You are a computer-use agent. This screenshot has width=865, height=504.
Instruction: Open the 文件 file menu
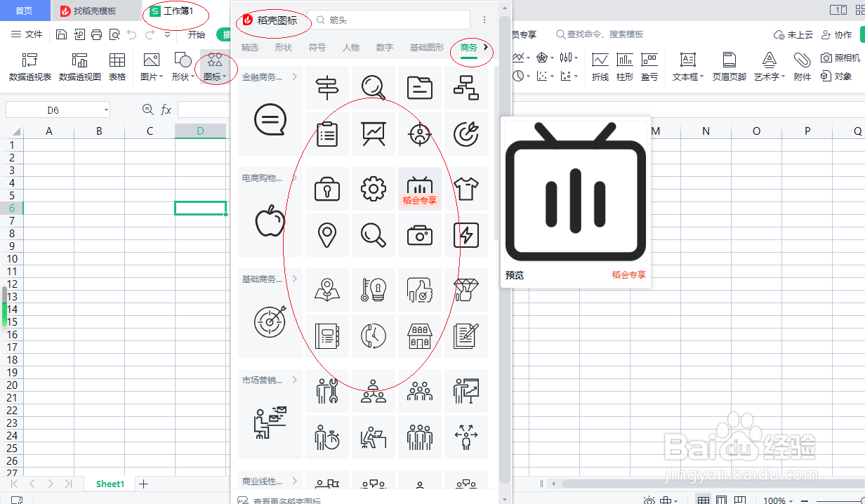(x=27, y=34)
